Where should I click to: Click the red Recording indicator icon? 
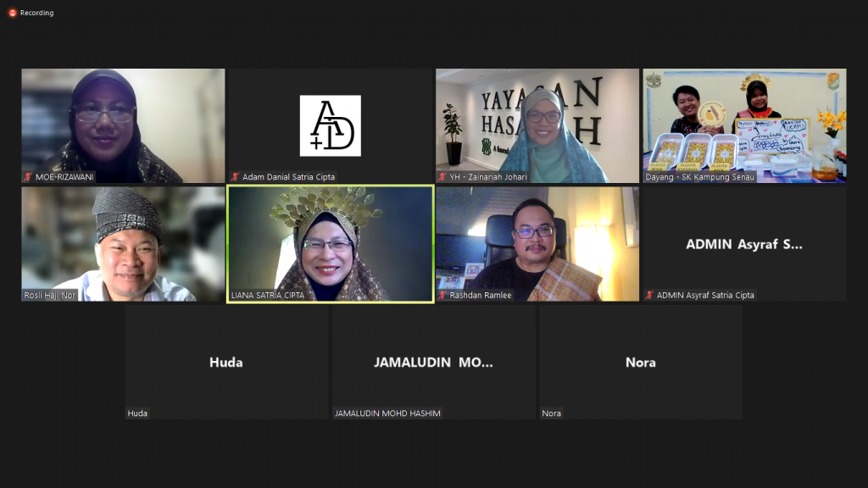click(x=12, y=13)
